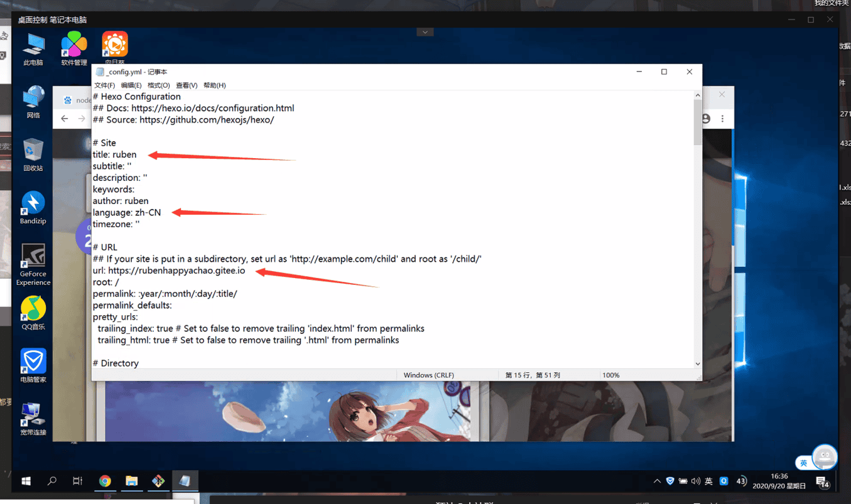Click the browser back arrow button
This screenshot has height=504, width=851.
click(65, 119)
